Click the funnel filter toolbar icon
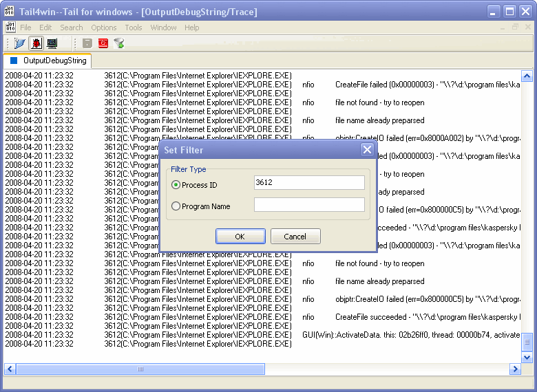 (x=119, y=43)
